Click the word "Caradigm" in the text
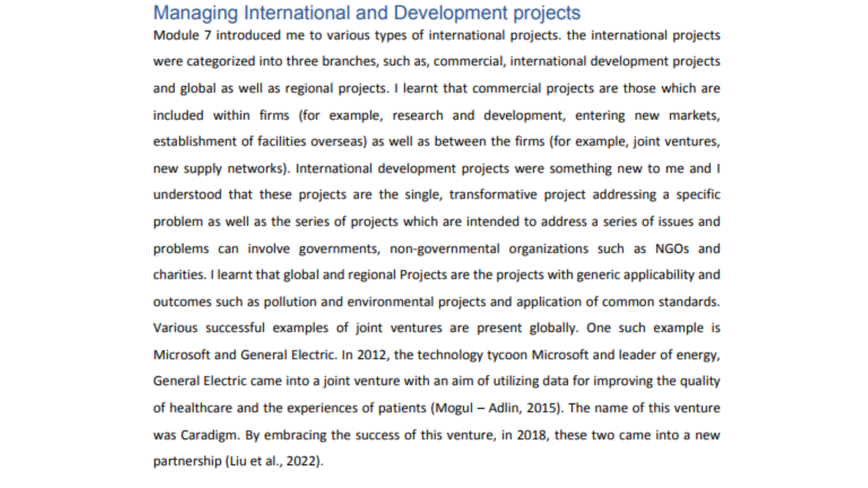868x488 pixels. pos(208,435)
